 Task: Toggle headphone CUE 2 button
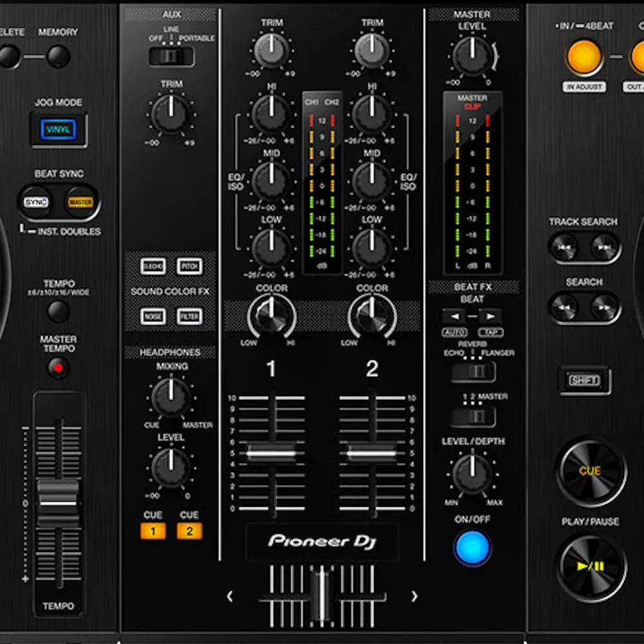pyautogui.click(x=189, y=531)
